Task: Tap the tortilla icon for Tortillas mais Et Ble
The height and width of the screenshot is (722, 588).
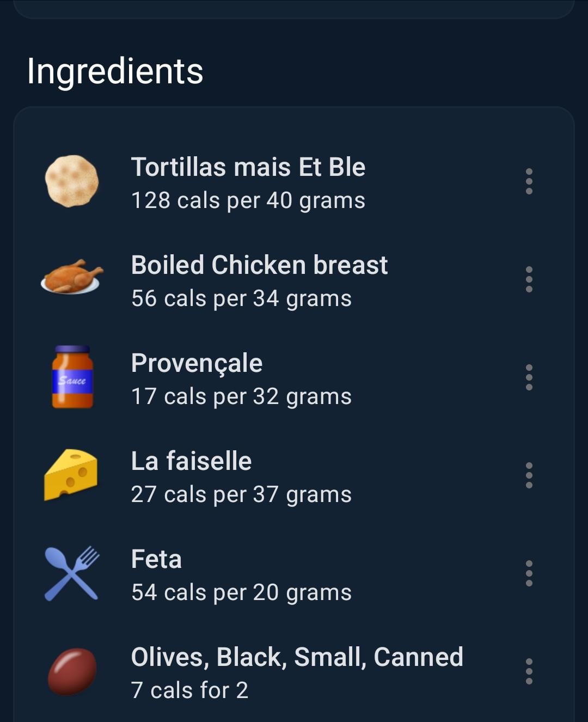Action: click(x=71, y=181)
